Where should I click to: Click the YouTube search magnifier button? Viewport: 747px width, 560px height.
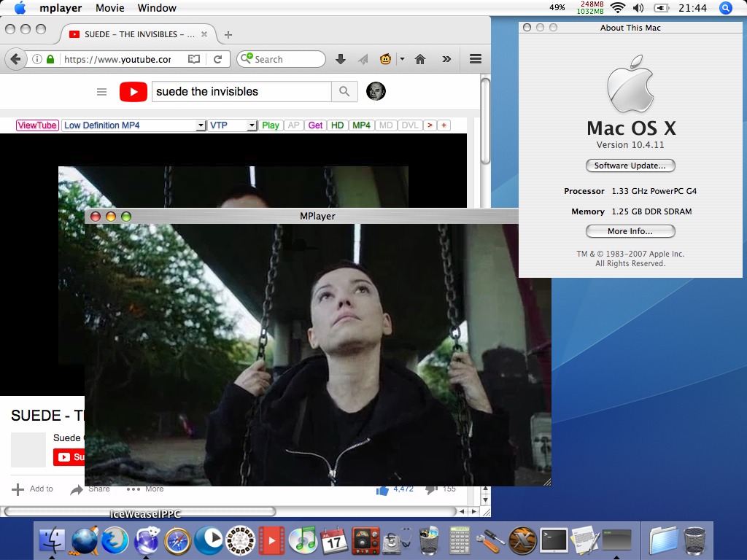pyautogui.click(x=344, y=91)
